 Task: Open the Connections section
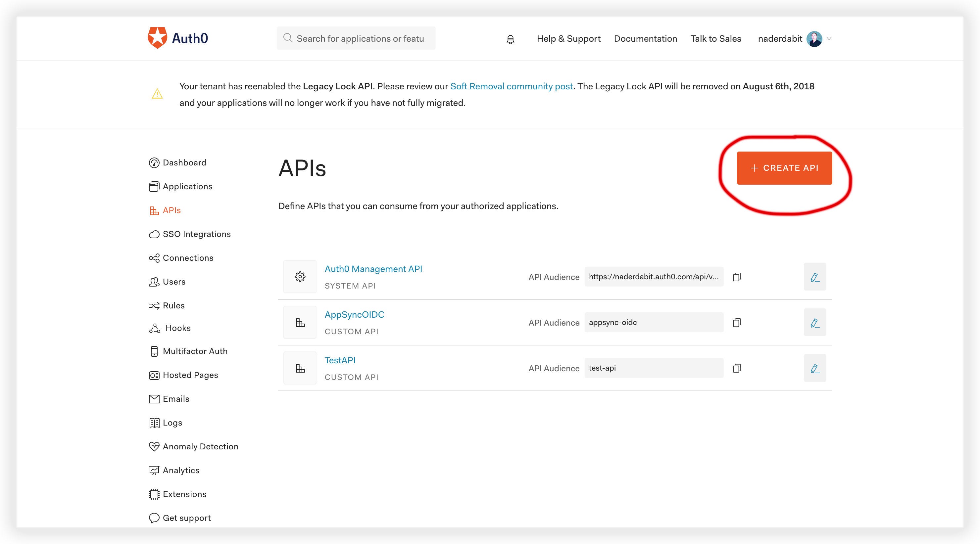pos(181,258)
